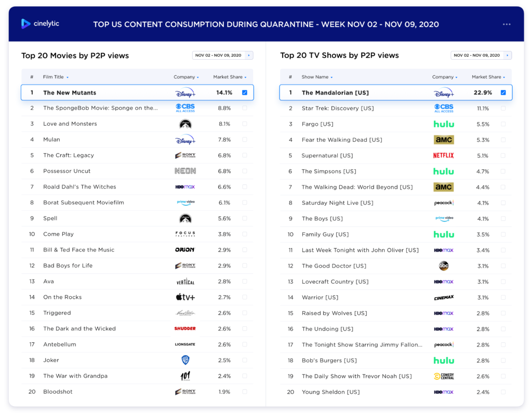The image size is (532, 413).
Task: Click the Top 20 Movies by P2P views heading
Action: pos(75,56)
